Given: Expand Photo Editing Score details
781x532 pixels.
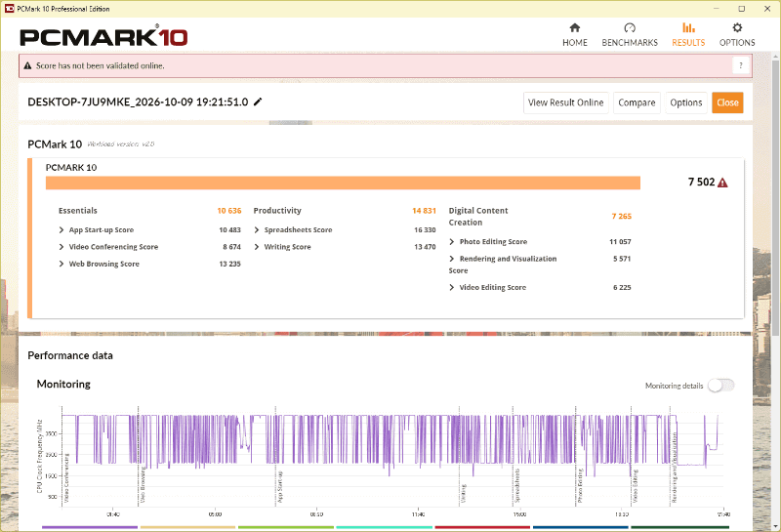Looking at the screenshot, I should [452, 241].
